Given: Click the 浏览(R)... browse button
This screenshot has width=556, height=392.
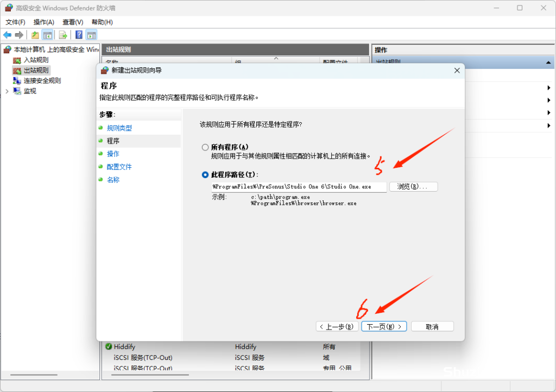Looking at the screenshot, I should 413,186.
